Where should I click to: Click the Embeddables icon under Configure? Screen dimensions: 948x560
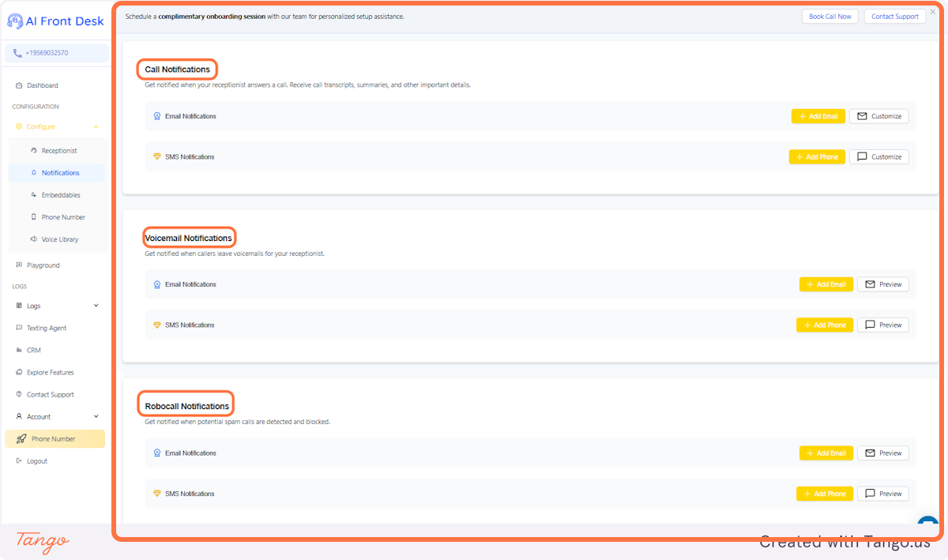coord(35,194)
